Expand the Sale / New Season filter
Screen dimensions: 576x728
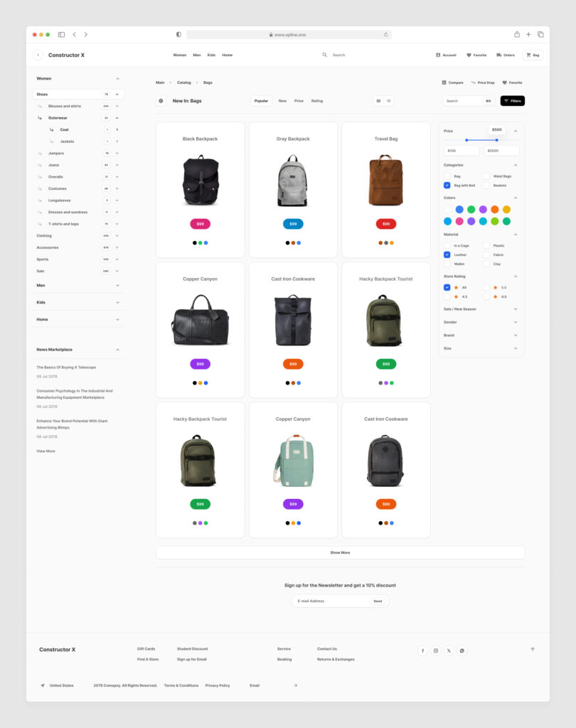point(516,309)
